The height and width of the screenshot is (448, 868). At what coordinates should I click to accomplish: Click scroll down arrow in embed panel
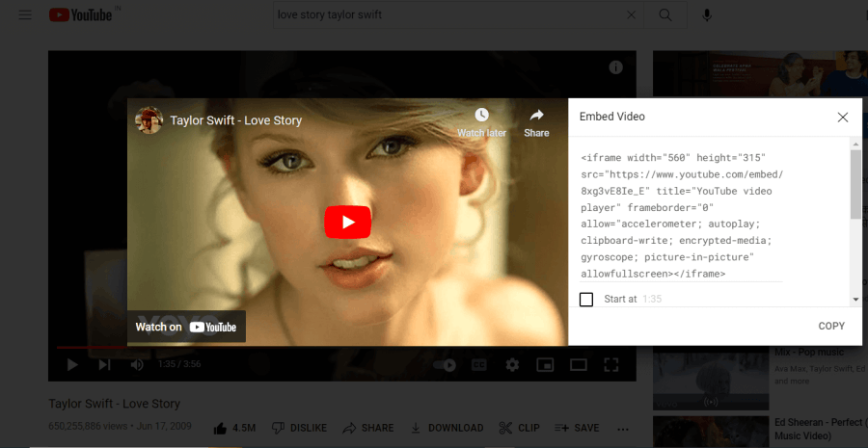coord(855,300)
